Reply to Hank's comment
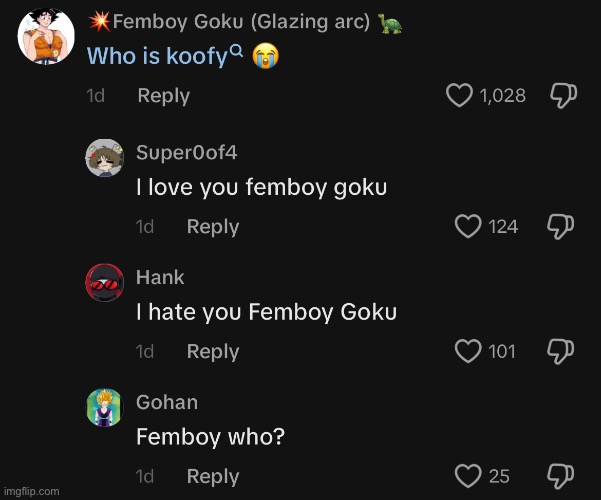 tap(213, 351)
